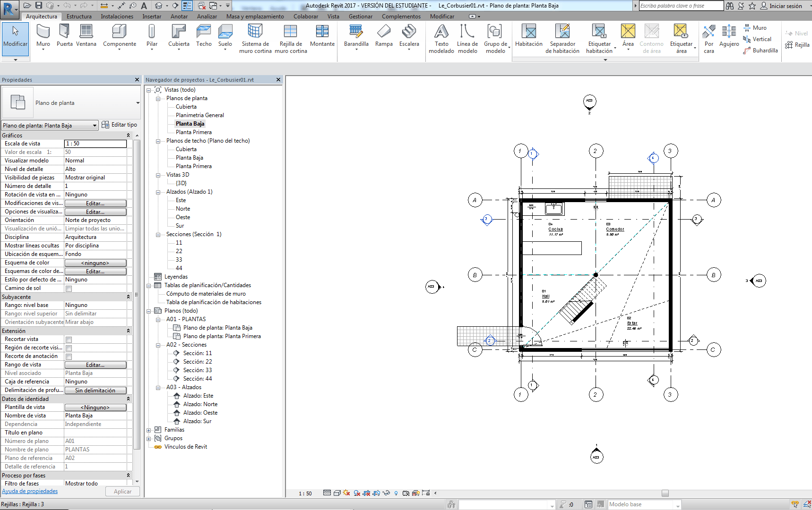The width and height of the screenshot is (812, 510).
Task: Toggle Recorte de anotación checkbox
Action: (69, 357)
